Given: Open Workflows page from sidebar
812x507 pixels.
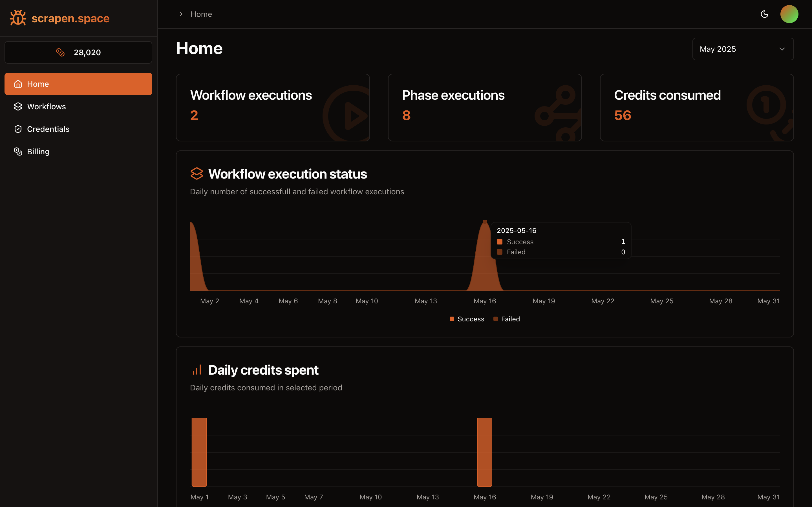Looking at the screenshot, I should pos(46,106).
